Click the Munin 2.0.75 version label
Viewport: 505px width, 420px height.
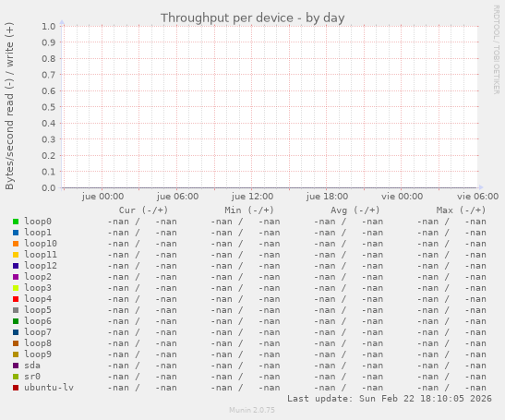[x=252, y=410]
